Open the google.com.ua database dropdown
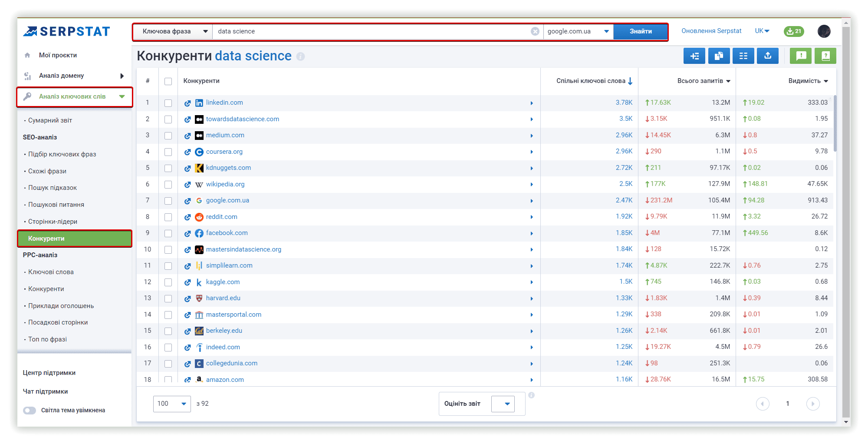Screen dimensions: 868x444 579,31
